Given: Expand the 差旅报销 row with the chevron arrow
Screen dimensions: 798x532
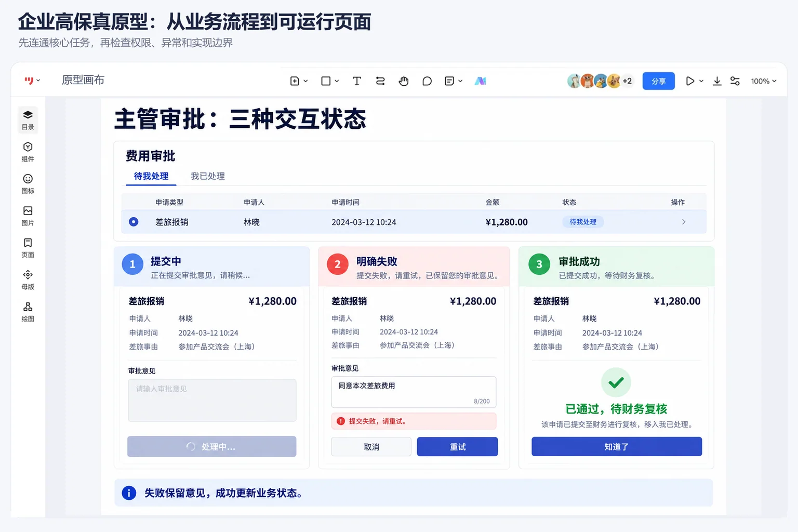Looking at the screenshot, I should (x=684, y=222).
